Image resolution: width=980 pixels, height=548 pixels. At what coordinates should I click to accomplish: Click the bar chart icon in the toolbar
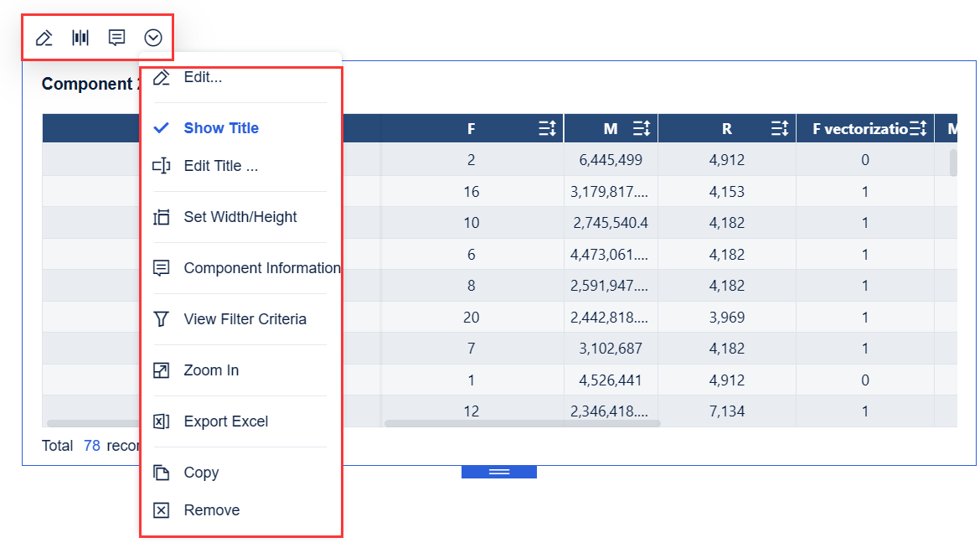(80, 37)
